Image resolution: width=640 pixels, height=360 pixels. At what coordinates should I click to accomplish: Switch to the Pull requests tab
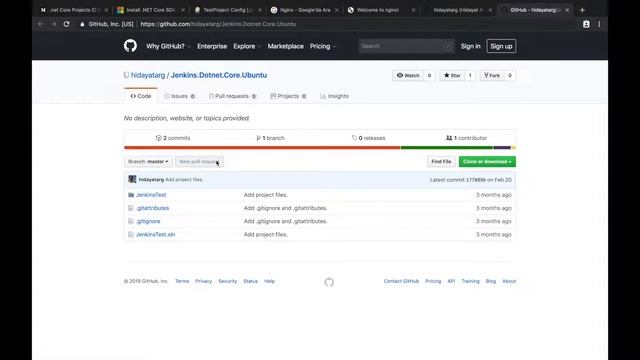coord(233,96)
